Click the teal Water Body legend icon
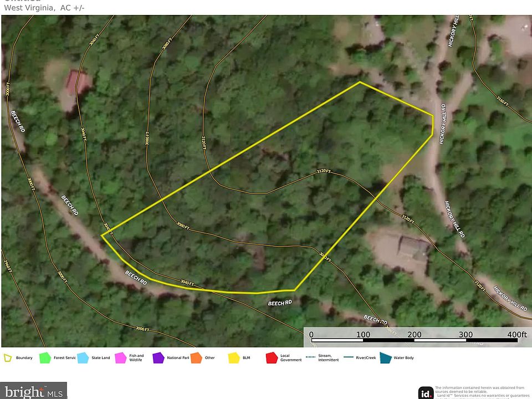This screenshot has height=399, width=532. point(386,358)
